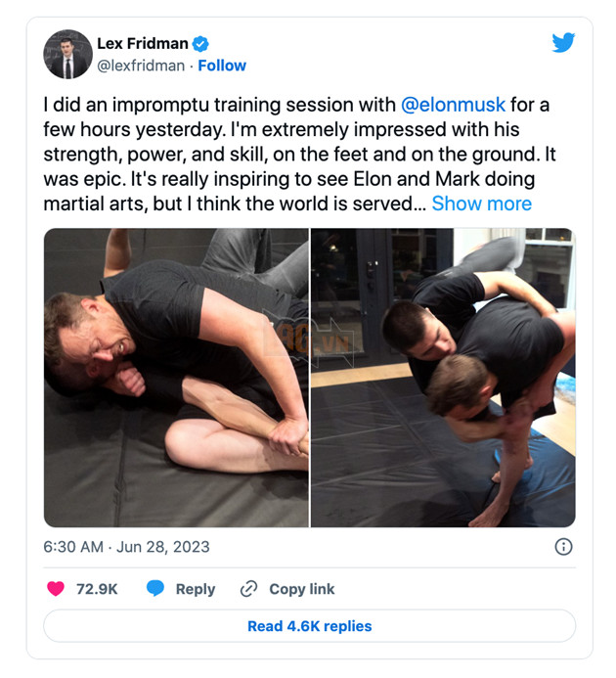Screen dimensions: 616x678
Task: Open the tweet info circle icon
Action: [563, 547]
